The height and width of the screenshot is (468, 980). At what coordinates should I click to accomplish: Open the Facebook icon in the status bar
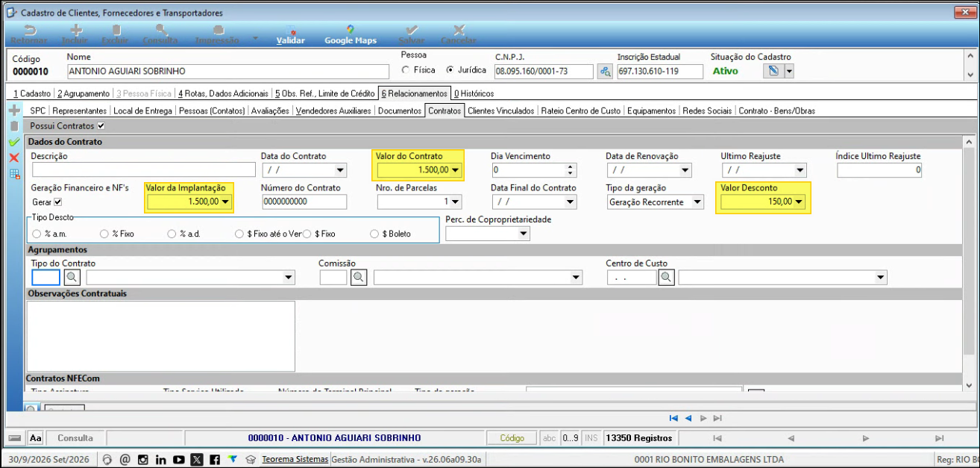coord(214,460)
